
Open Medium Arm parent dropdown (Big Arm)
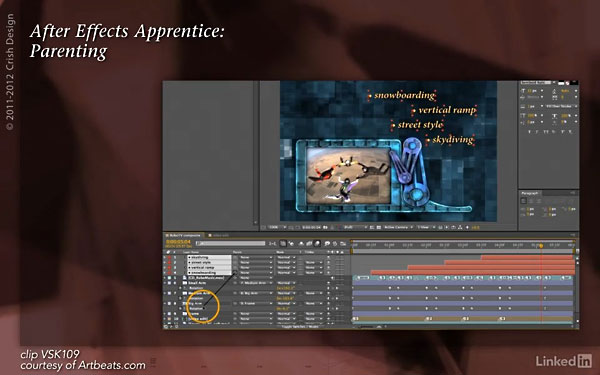click(x=256, y=293)
